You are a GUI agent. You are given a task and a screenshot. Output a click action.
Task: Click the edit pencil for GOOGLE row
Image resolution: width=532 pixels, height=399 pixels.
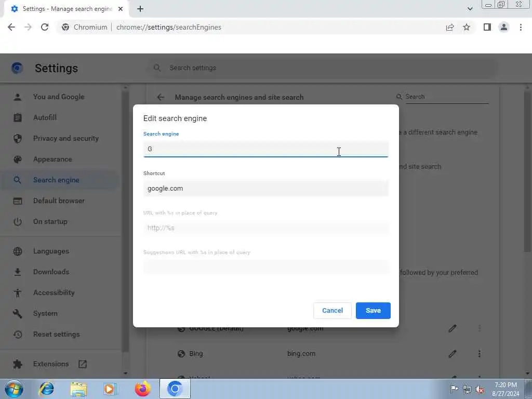point(453,328)
